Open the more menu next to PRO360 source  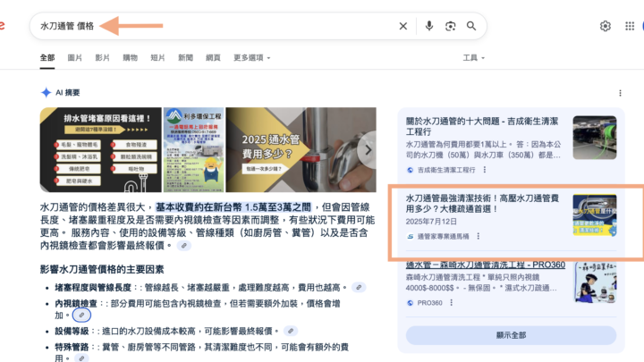451,303
